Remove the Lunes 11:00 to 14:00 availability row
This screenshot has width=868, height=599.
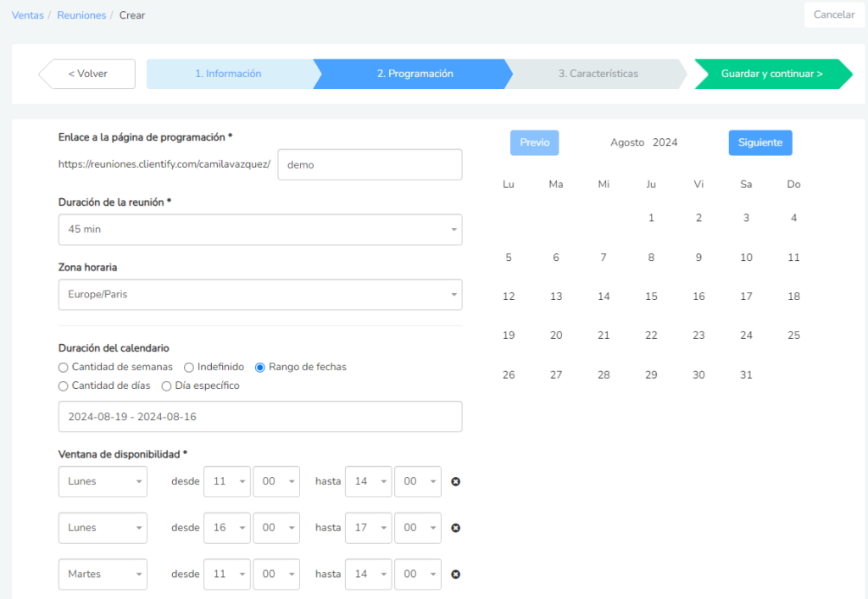tap(455, 482)
